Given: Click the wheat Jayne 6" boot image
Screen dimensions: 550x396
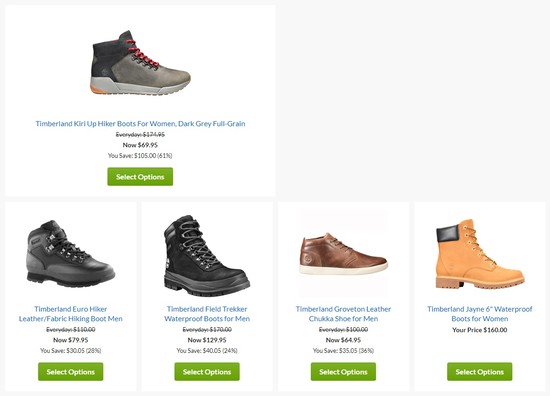Looking at the screenshot, I should 480,254.
